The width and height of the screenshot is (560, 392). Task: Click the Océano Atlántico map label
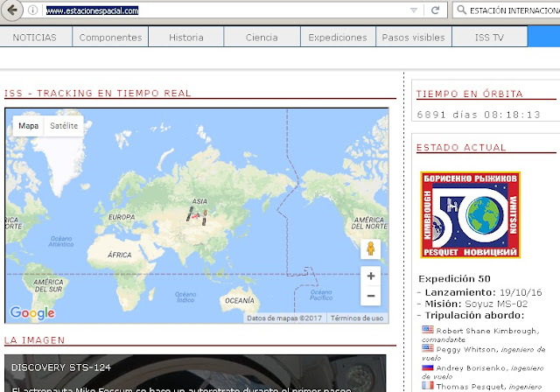tap(61, 241)
